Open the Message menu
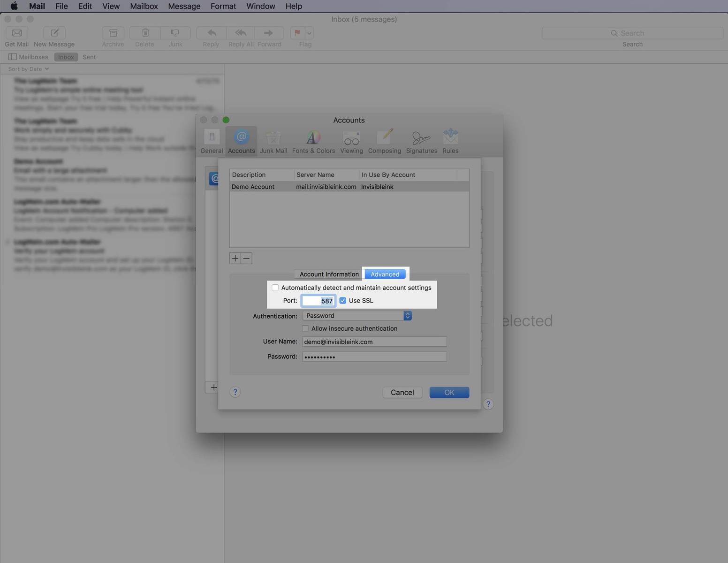Image resolution: width=728 pixels, height=563 pixels. point(184,6)
